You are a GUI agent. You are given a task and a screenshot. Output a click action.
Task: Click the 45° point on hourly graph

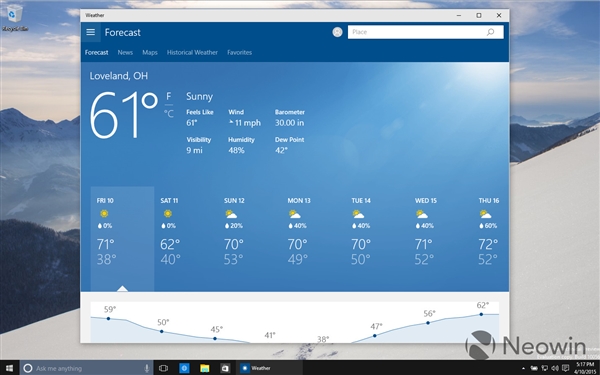pyautogui.click(x=215, y=338)
